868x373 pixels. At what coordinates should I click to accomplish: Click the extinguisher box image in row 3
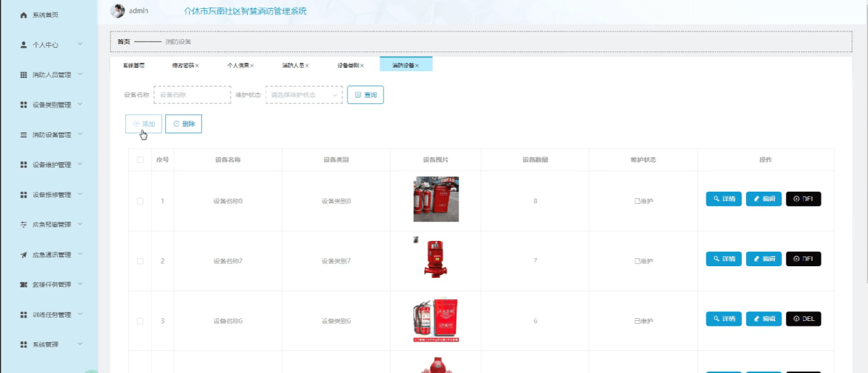436,320
